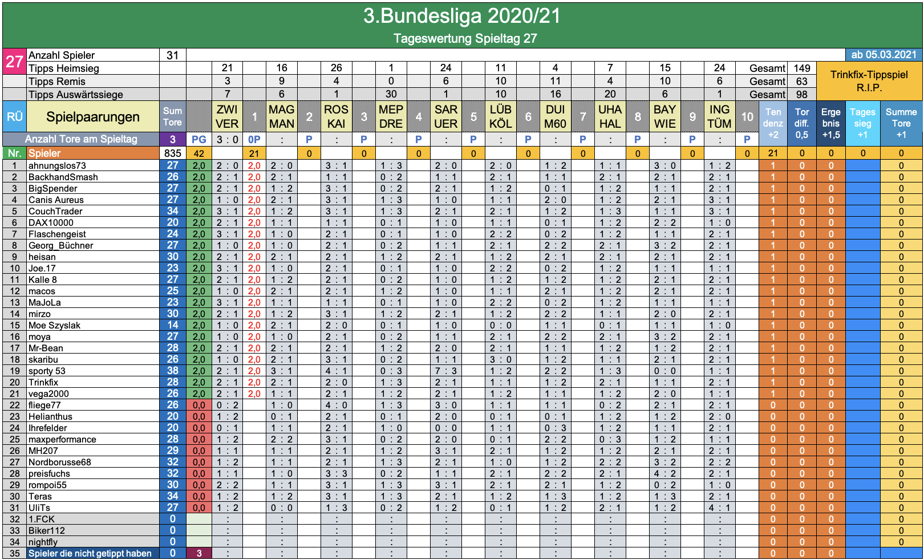The height and width of the screenshot is (560, 924).
Task: Click the 'ab 05.03.2021' date cell
Action: (884, 55)
